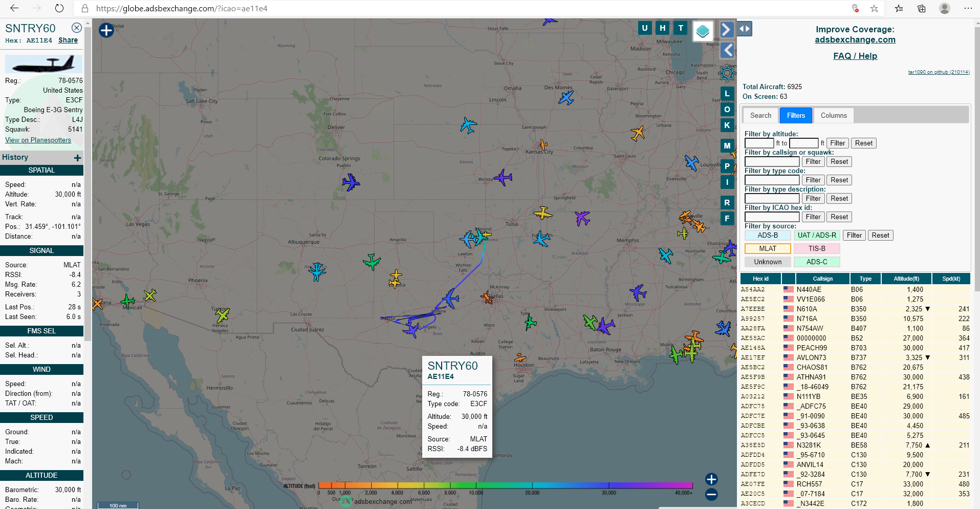Sort table by Altitude(ft) column
Image resolution: width=980 pixels, height=509 pixels.
coord(906,279)
